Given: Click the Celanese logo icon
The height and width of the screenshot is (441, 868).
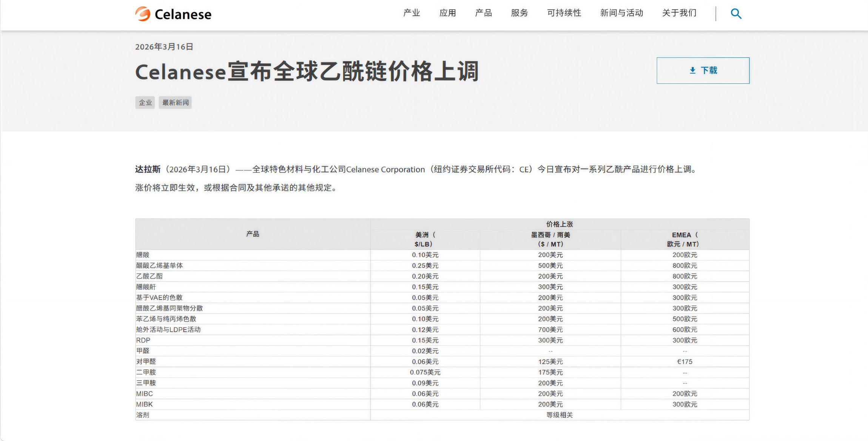Looking at the screenshot, I should [x=143, y=14].
